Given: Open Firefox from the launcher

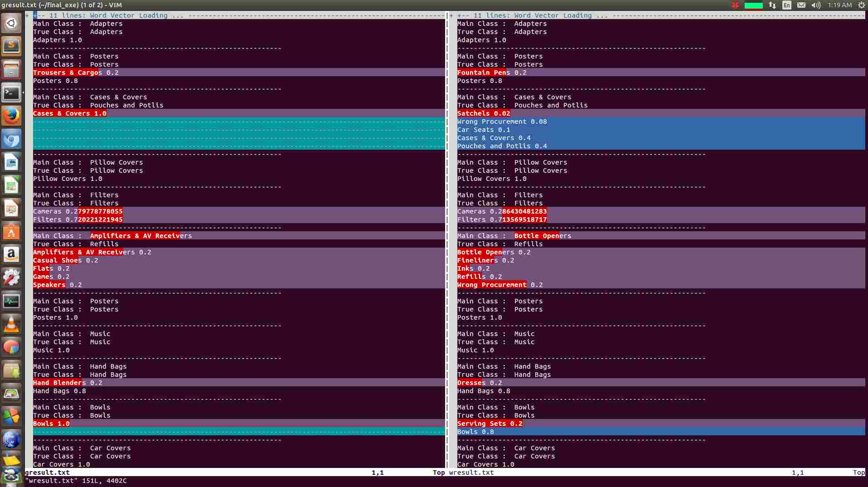Looking at the screenshot, I should coord(11,116).
